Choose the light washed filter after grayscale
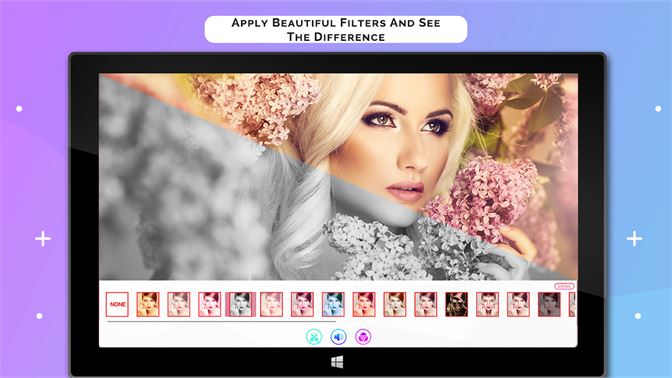Viewport: 672px width, 378px height. 271,304
